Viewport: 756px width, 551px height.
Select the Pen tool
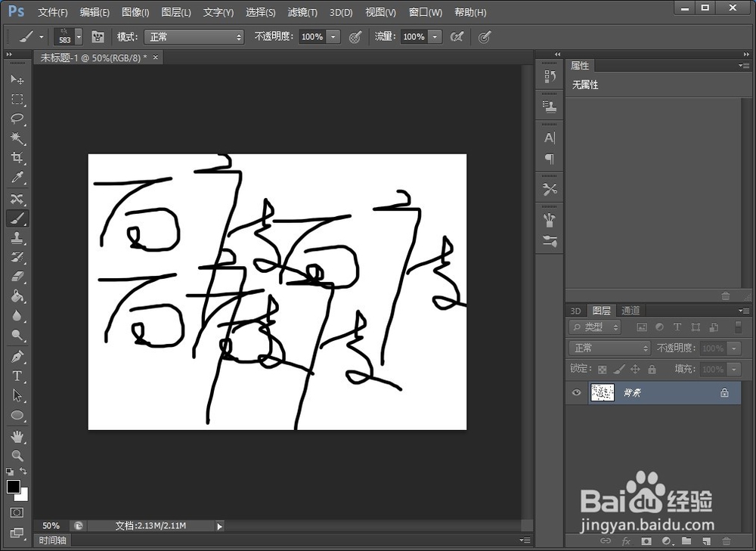click(x=17, y=357)
